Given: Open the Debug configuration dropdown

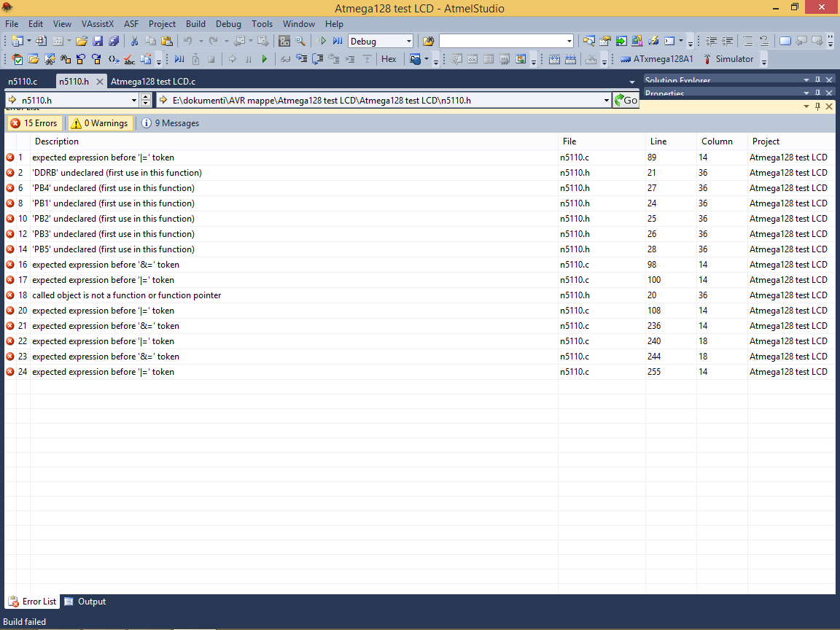Looking at the screenshot, I should (409, 42).
